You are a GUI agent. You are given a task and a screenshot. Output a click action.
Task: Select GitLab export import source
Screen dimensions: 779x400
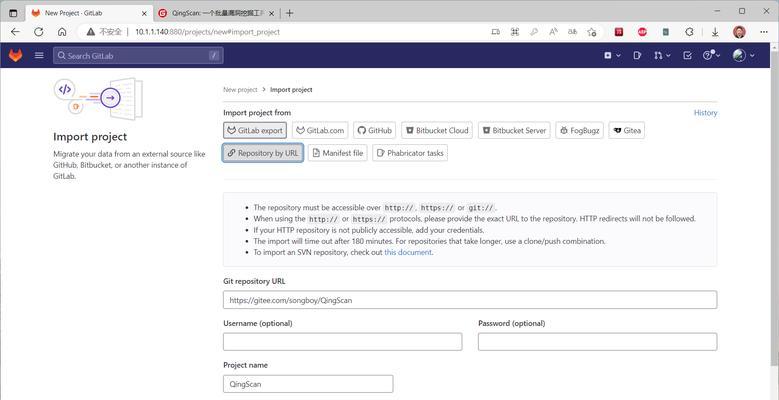click(255, 131)
